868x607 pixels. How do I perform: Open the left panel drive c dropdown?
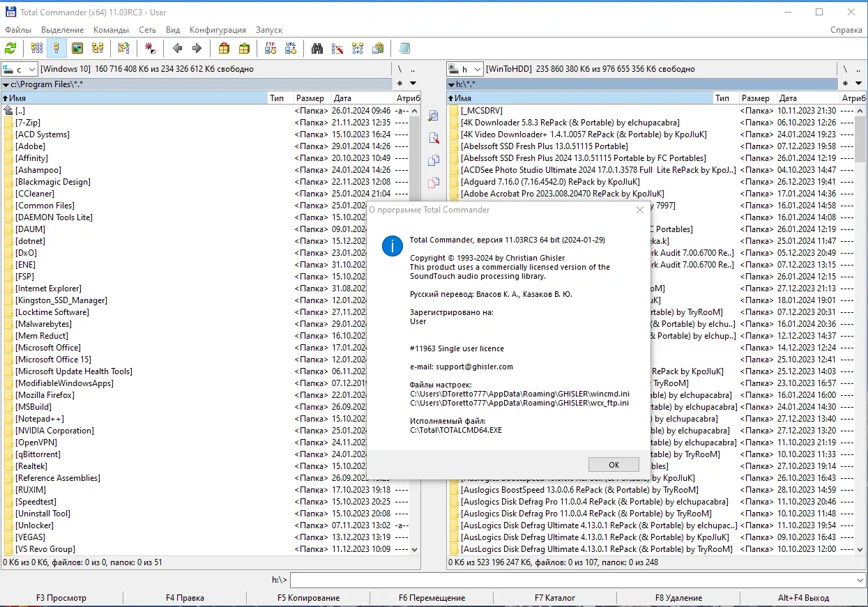point(20,69)
